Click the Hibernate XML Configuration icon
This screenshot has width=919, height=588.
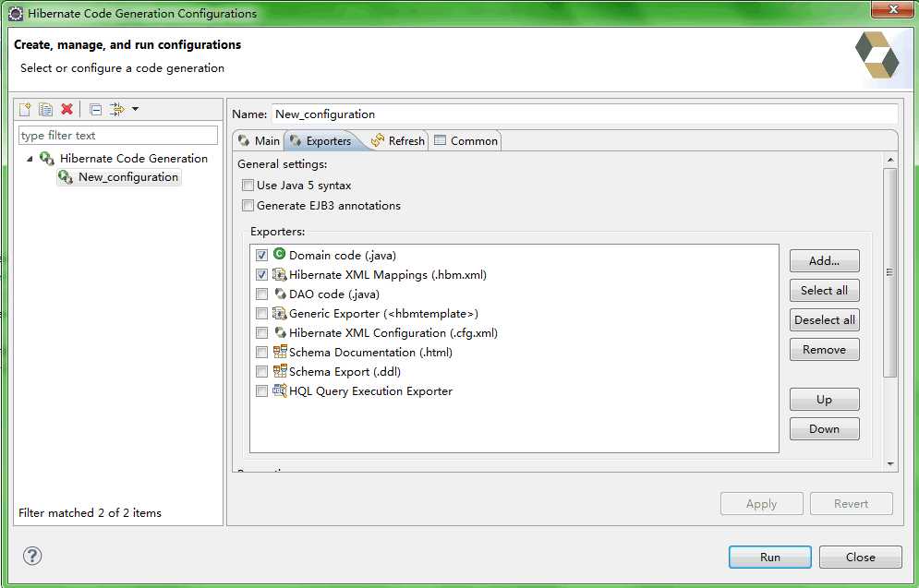(280, 332)
